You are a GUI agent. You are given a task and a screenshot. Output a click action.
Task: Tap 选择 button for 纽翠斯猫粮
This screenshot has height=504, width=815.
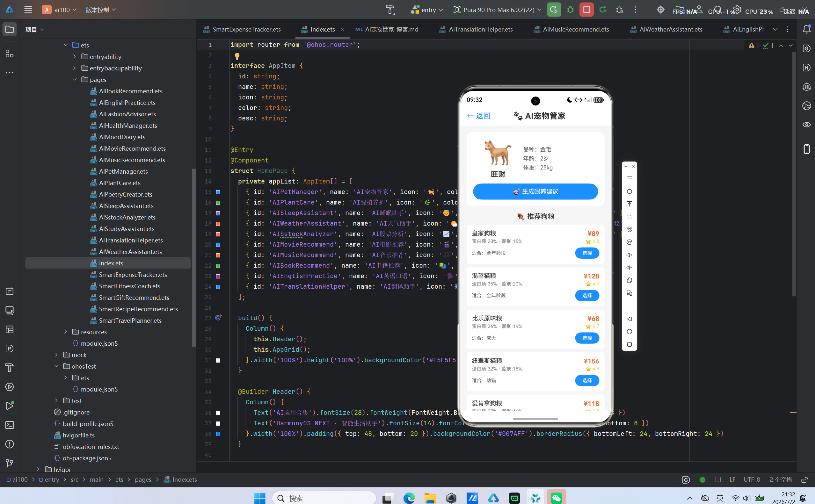pyautogui.click(x=587, y=380)
